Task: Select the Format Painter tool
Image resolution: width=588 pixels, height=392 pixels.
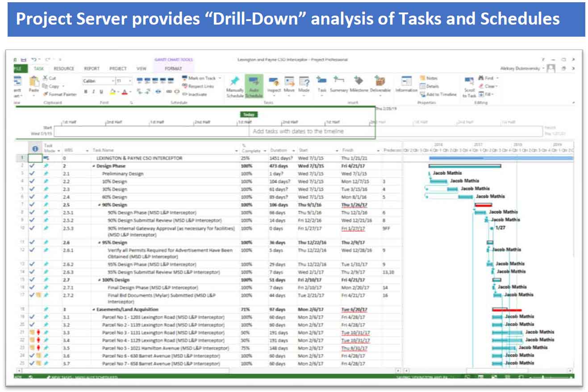Action: tap(60, 94)
